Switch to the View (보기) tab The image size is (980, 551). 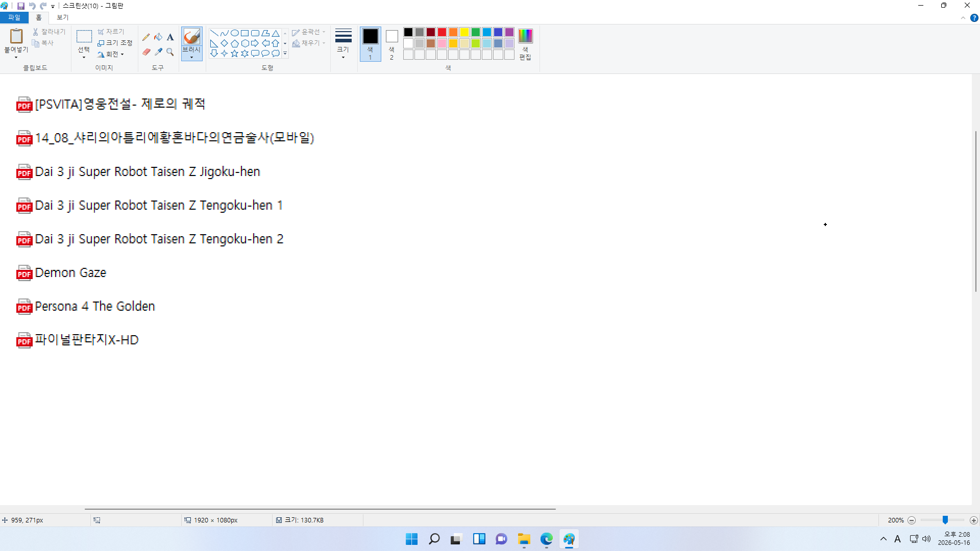tap(62, 17)
